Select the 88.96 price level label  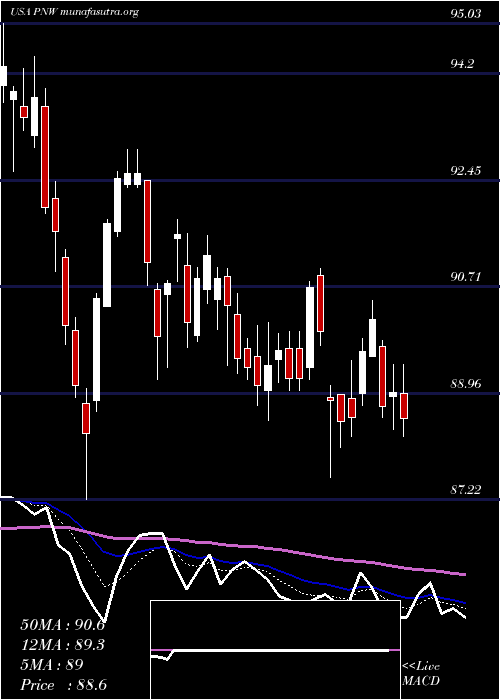(x=466, y=383)
